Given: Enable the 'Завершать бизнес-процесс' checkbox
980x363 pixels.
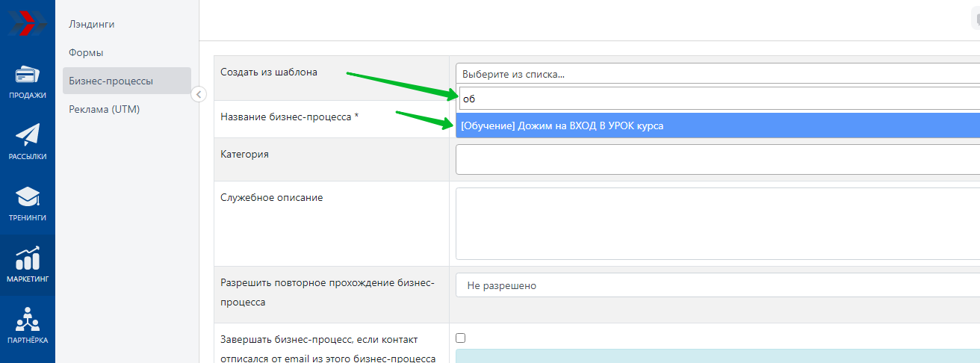Looking at the screenshot, I should click(461, 338).
